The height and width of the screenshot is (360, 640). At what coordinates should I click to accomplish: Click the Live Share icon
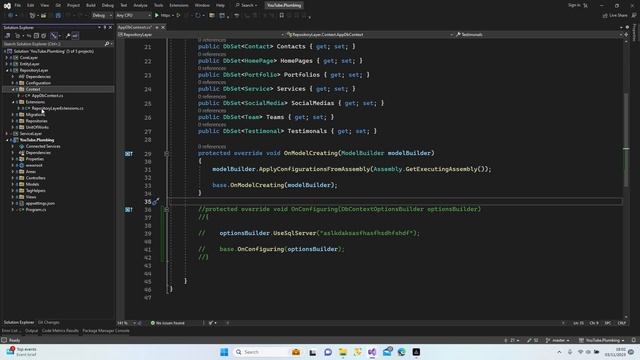(615, 16)
